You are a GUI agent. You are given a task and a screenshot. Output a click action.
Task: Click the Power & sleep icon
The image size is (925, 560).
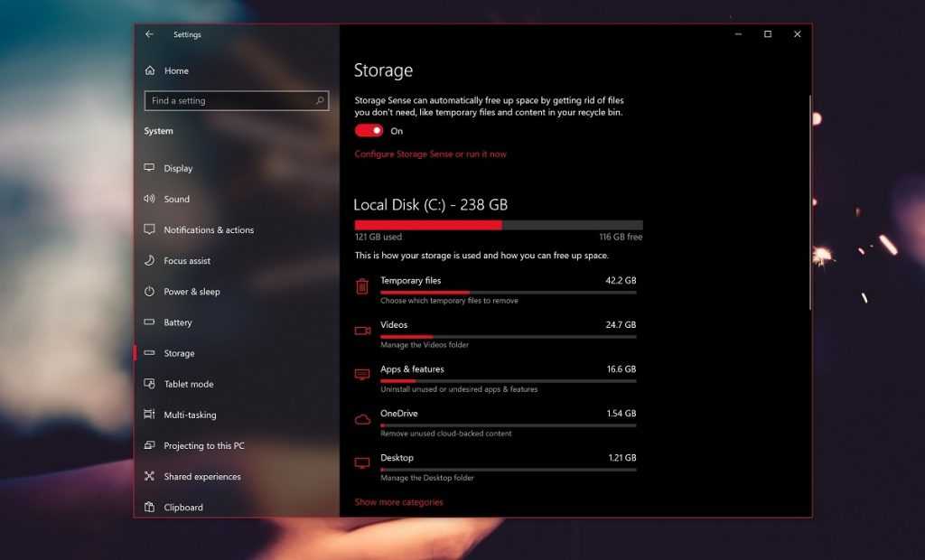pos(150,292)
